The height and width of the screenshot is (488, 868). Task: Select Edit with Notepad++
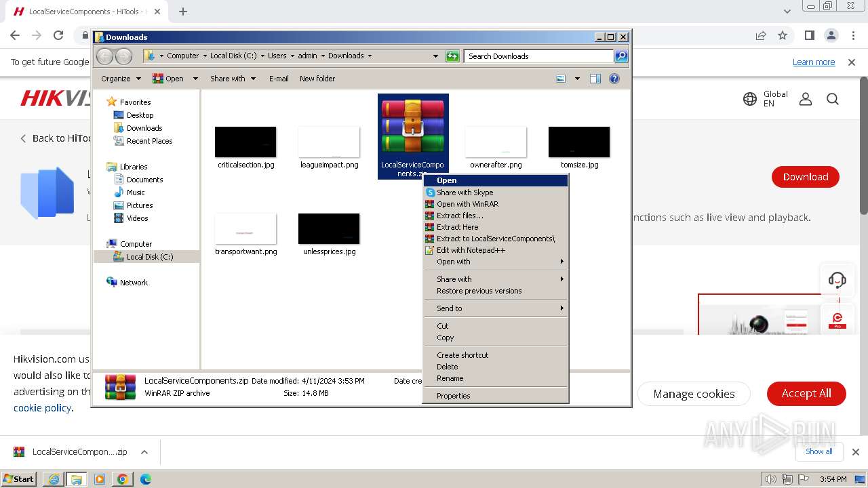click(x=496, y=250)
